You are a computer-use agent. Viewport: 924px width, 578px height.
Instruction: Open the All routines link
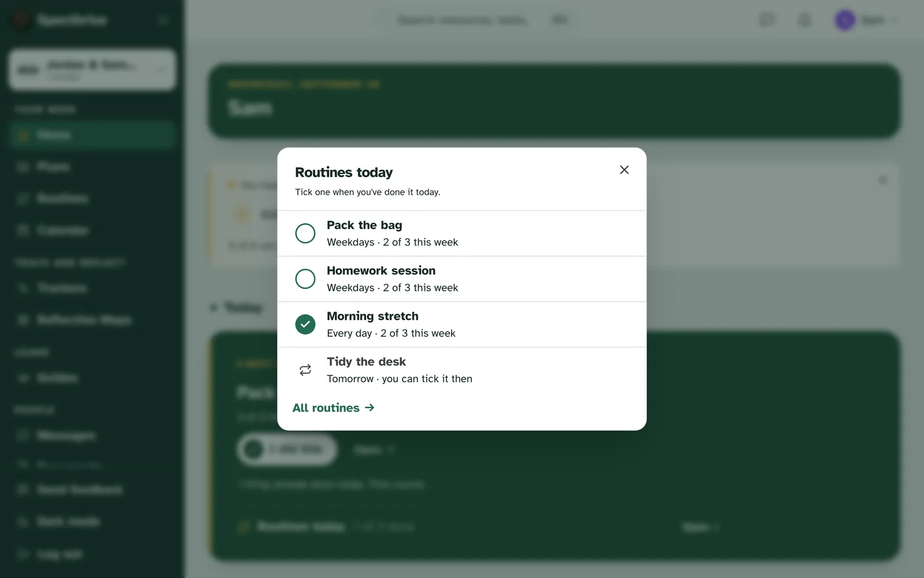pos(334,408)
